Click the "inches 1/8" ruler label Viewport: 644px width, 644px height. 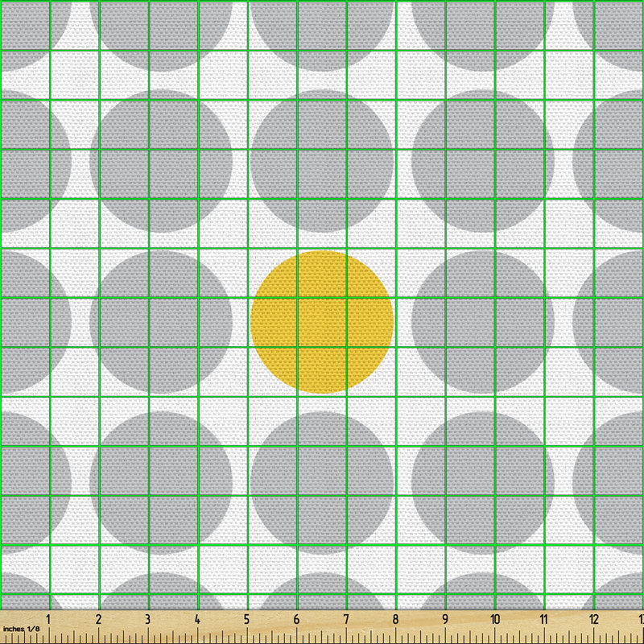coord(22,629)
